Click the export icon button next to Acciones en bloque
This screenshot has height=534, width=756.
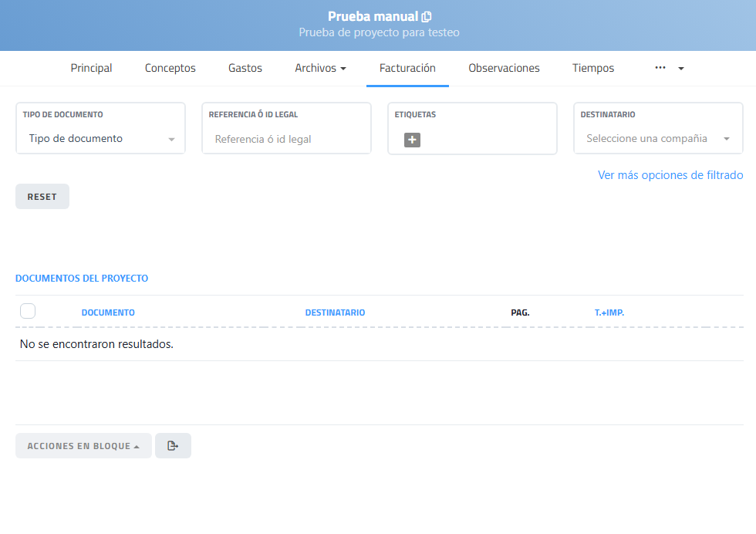173,446
